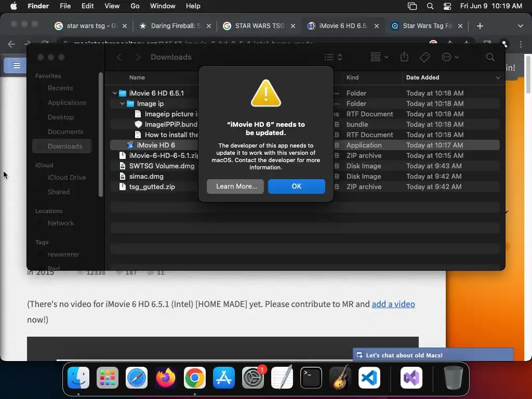Open the Finder menu in the menu bar

coord(38,6)
